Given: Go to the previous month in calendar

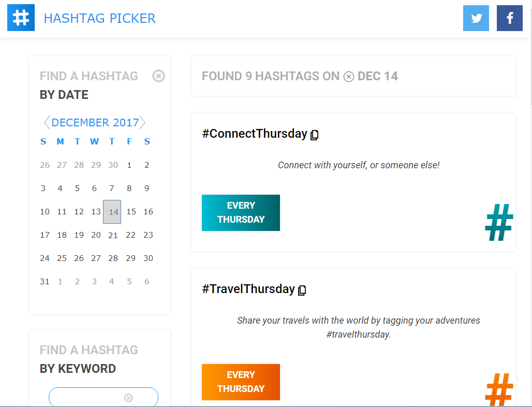Looking at the screenshot, I should pos(46,122).
